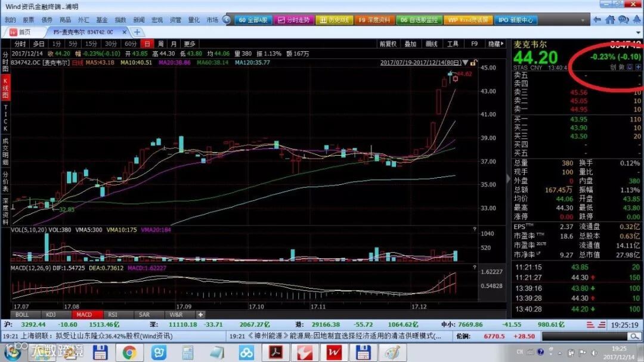Open the 债券 menu

(47, 20)
